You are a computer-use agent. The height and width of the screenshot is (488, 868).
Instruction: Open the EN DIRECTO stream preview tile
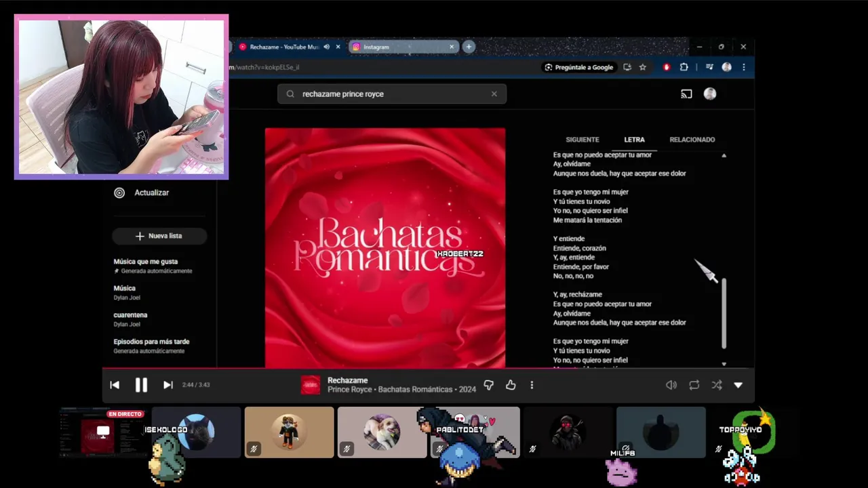(103, 432)
